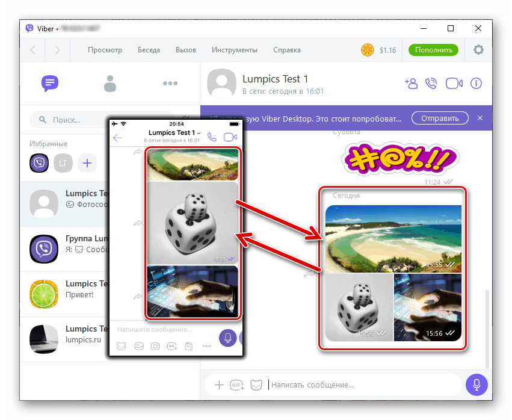Open Viber settings gear
Viewport: 512px width, 420px height.
point(478,50)
